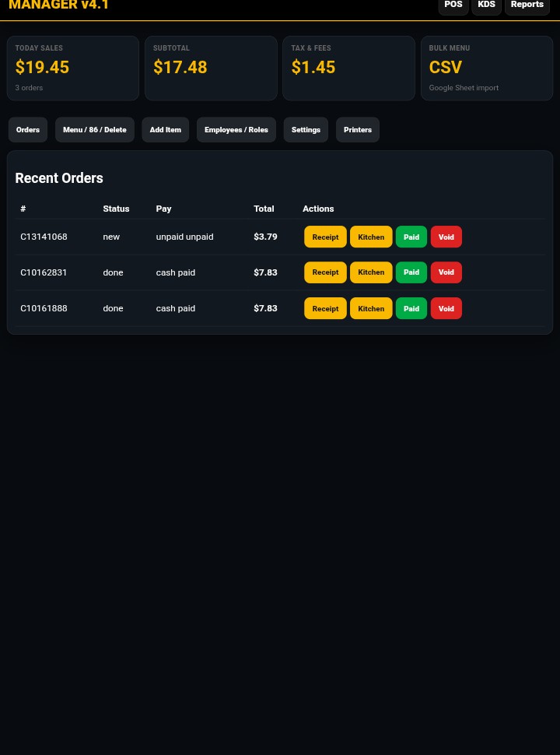Print receipt for order C13141068
Image resolution: width=560 pixels, height=755 pixels.
[x=325, y=237]
